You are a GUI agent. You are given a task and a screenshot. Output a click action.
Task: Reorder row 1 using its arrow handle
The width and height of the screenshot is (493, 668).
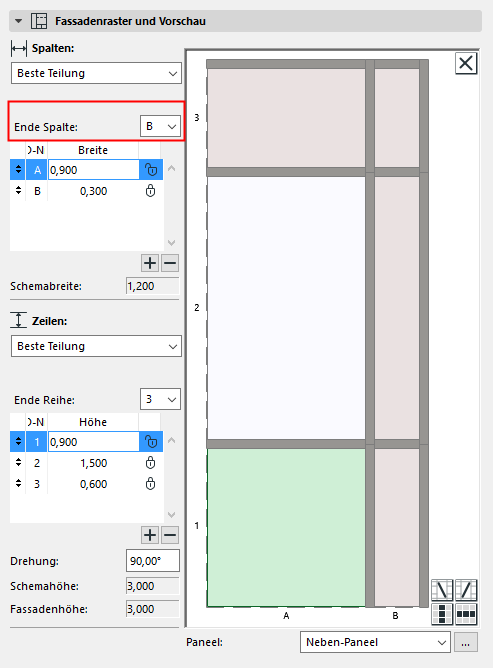point(18,441)
